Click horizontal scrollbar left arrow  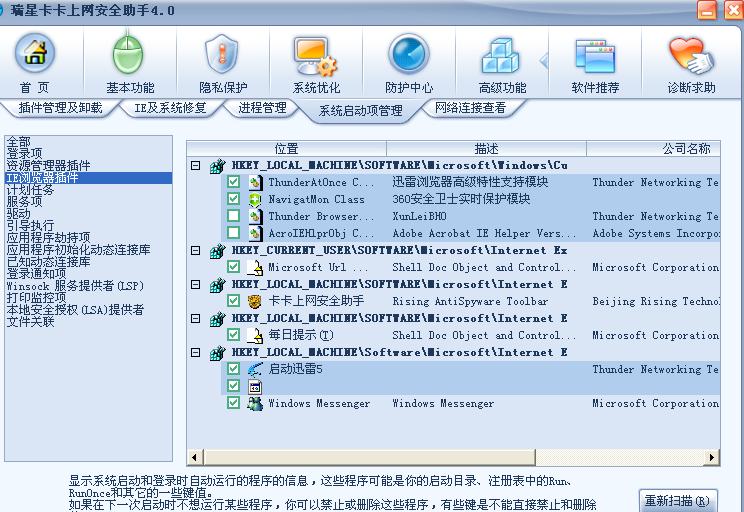click(195, 457)
